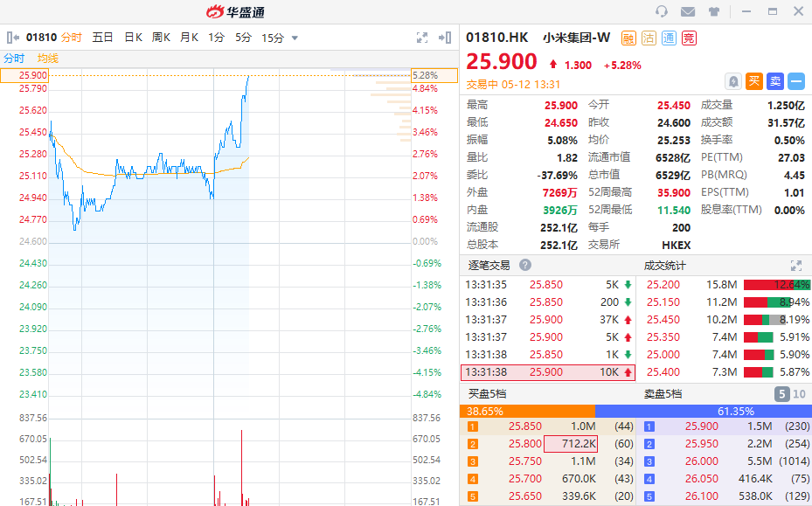Toggle the 均线 average line legend
812x506 pixels.
48,59
